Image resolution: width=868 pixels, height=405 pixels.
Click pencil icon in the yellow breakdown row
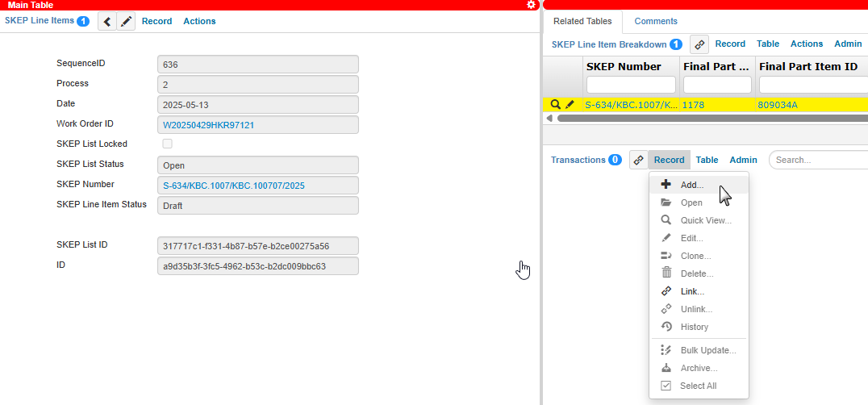tap(570, 105)
